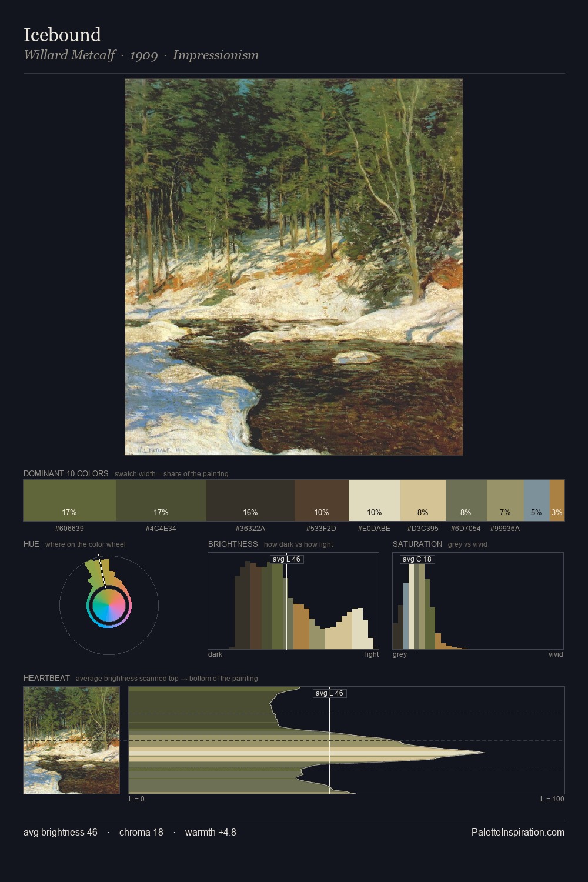Click the 'avg L 46' heartbeat label
The height and width of the screenshot is (882, 588).
click(329, 693)
